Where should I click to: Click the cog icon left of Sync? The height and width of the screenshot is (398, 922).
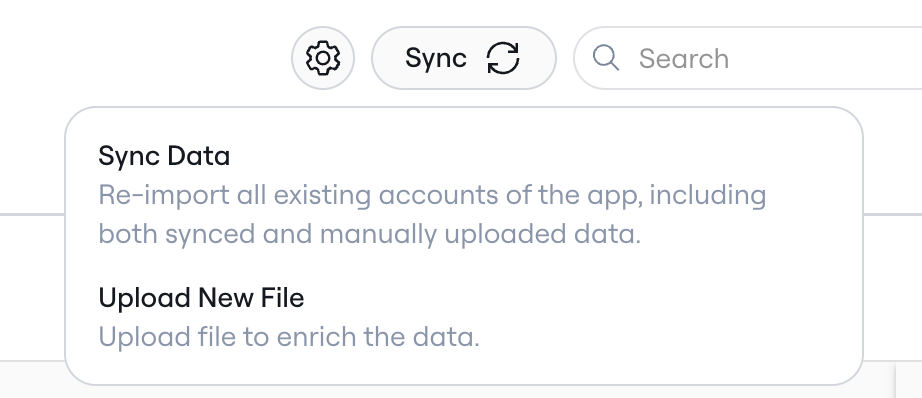click(x=323, y=58)
